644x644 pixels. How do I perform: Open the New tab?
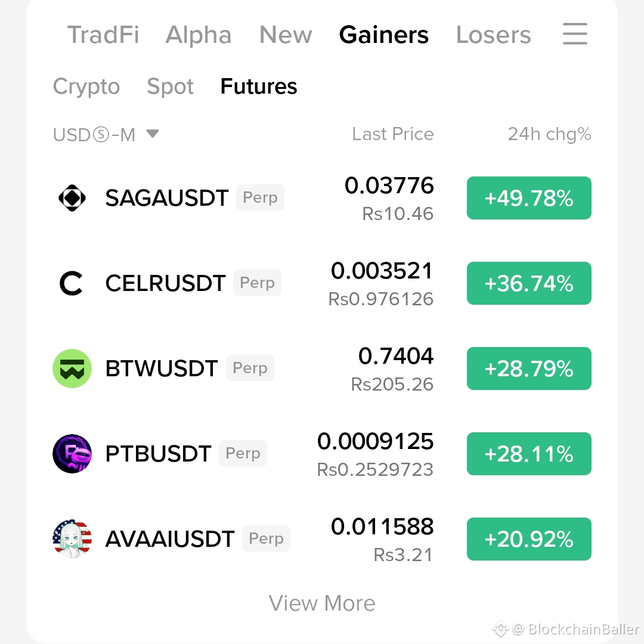(x=286, y=35)
